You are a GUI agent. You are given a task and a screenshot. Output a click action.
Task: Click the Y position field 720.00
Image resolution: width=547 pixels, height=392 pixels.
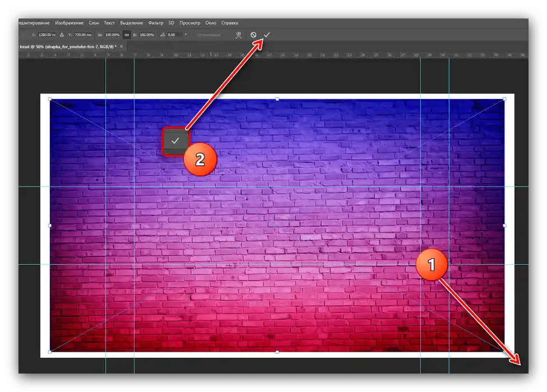[x=84, y=35]
